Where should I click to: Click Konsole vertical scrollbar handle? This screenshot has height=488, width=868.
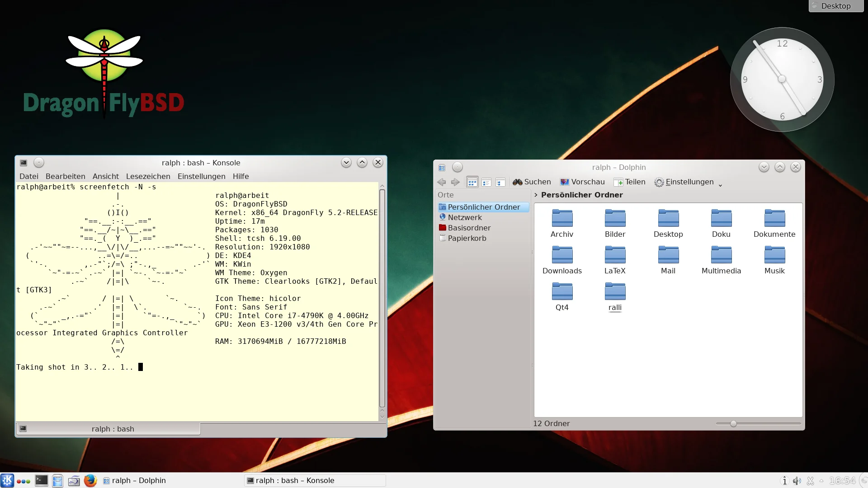pyautogui.click(x=382, y=298)
